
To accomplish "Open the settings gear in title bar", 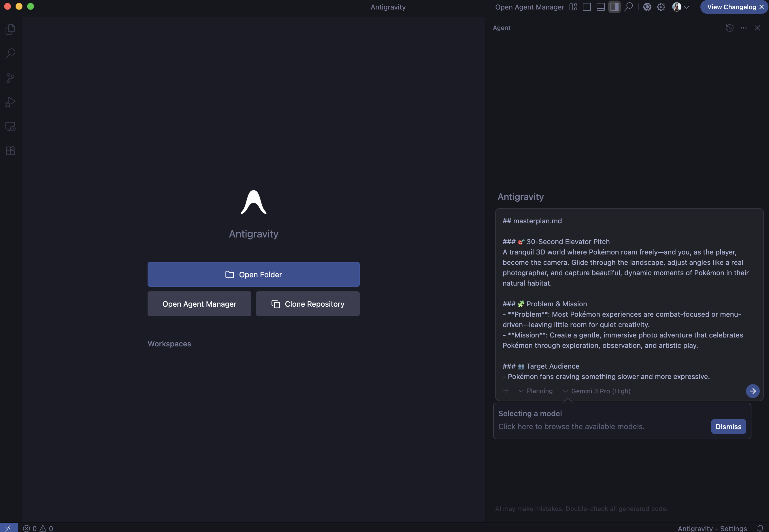I will (x=661, y=7).
